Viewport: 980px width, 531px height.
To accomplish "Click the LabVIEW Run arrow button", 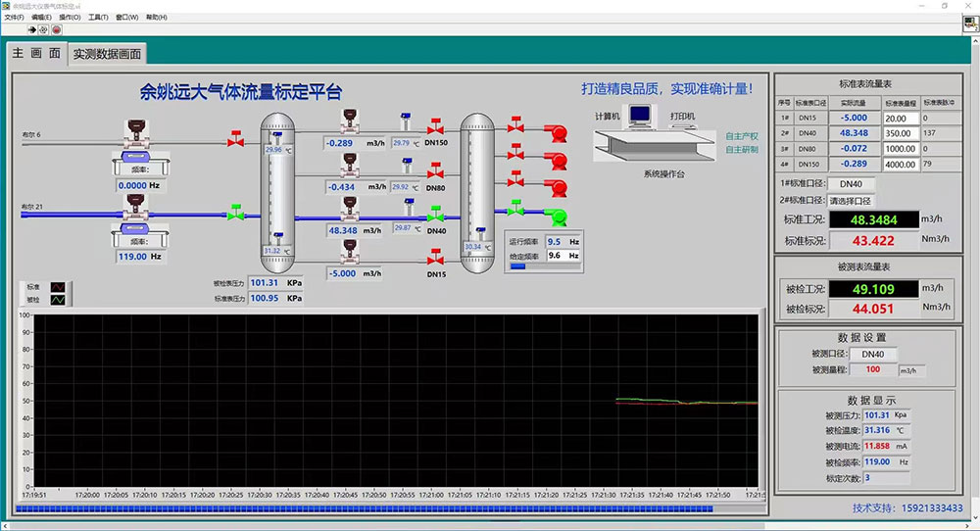I will [32, 29].
